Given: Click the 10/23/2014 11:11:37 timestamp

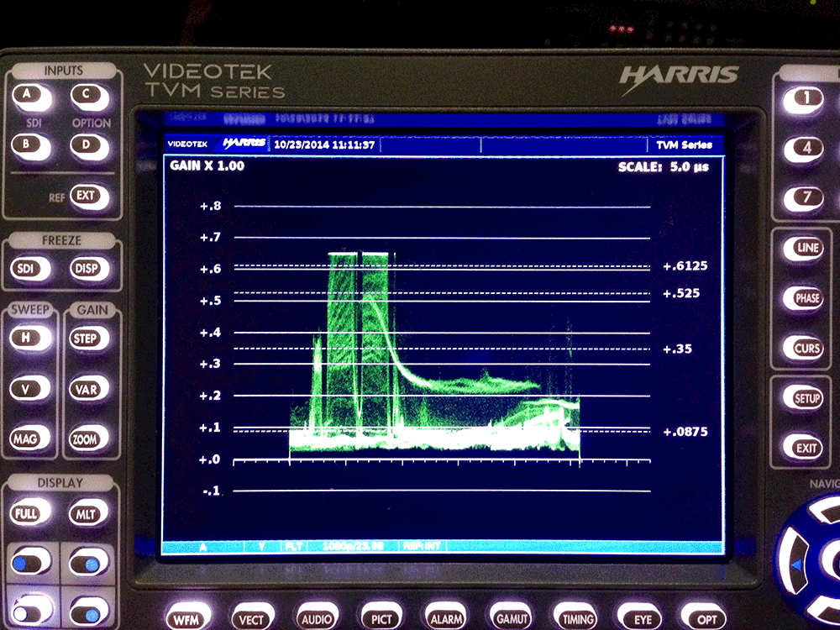Looking at the screenshot, I should pos(323,144).
